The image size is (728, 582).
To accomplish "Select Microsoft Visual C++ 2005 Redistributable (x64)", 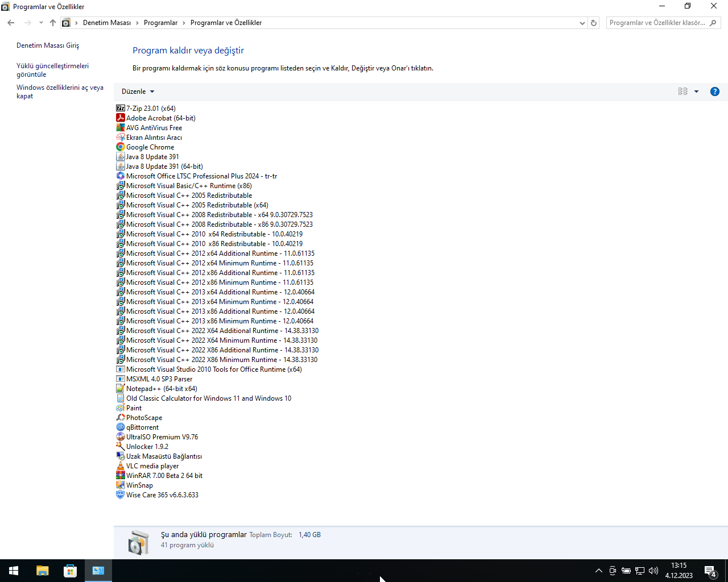I will (192, 205).
